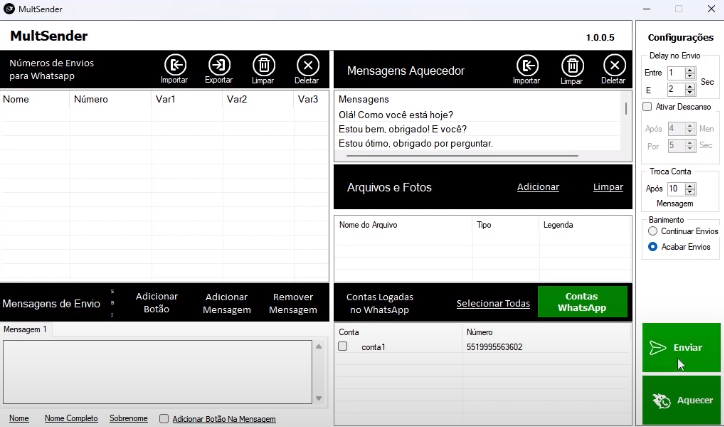Select 'Estou ótimo, obrigado por perguntar.' row
This screenshot has height=427, width=724.
tap(478, 144)
